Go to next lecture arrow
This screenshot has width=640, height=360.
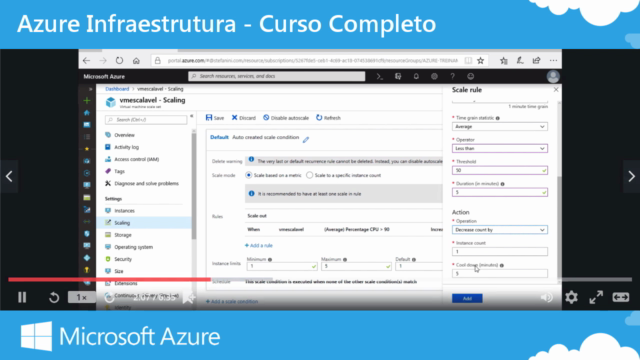(631, 176)
